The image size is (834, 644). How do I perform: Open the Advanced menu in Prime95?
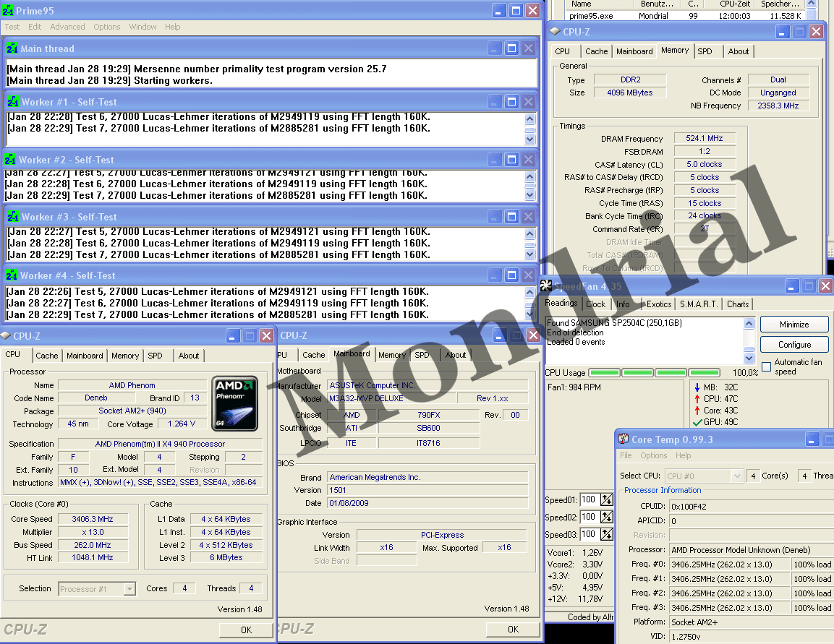67,27
